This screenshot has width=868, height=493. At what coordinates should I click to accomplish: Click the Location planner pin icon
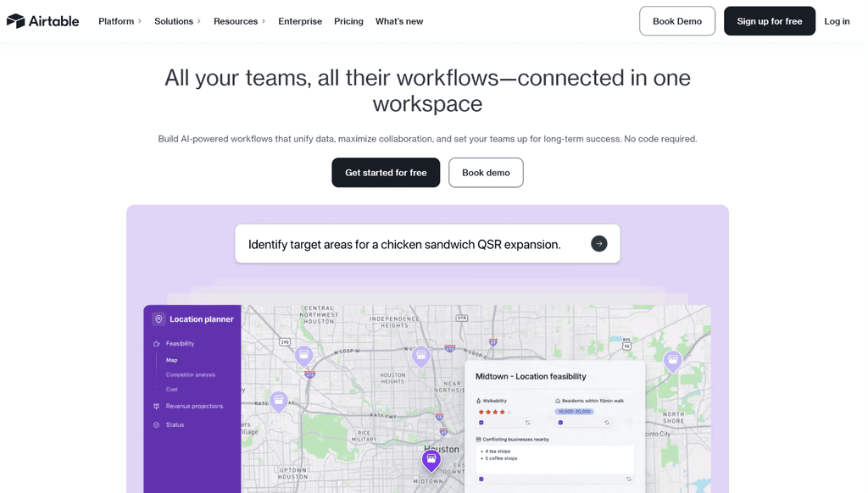159,319
